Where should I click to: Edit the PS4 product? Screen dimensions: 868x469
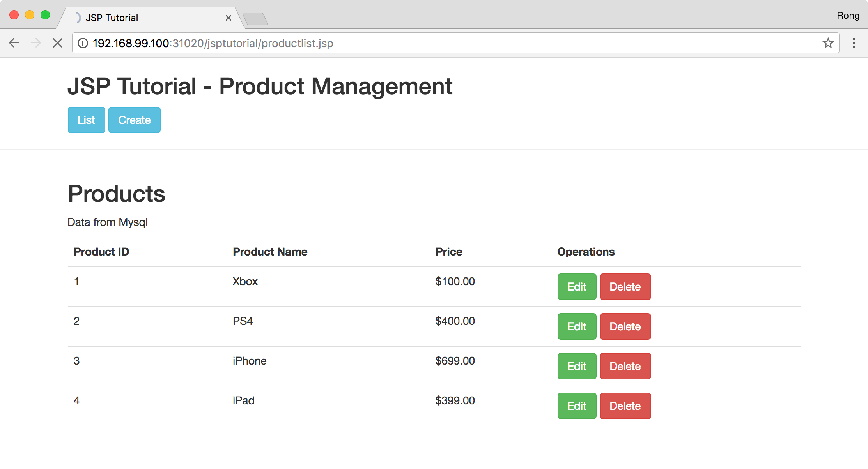(577, 326)
